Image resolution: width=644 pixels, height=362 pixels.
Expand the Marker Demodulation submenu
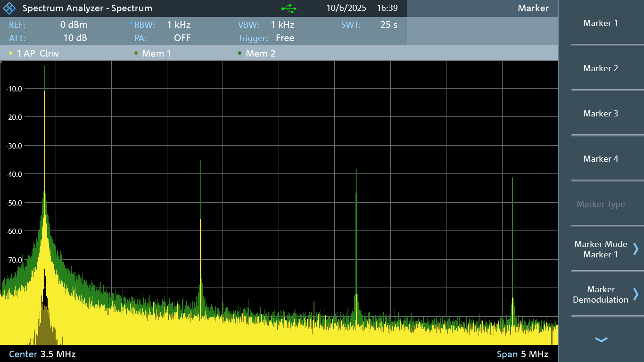coord(601,295)
